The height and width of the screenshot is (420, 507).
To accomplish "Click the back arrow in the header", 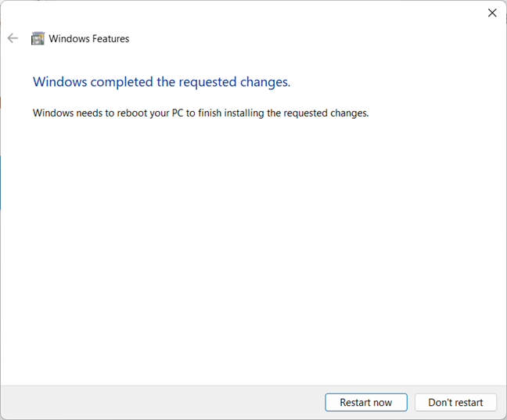I will 13,38.
